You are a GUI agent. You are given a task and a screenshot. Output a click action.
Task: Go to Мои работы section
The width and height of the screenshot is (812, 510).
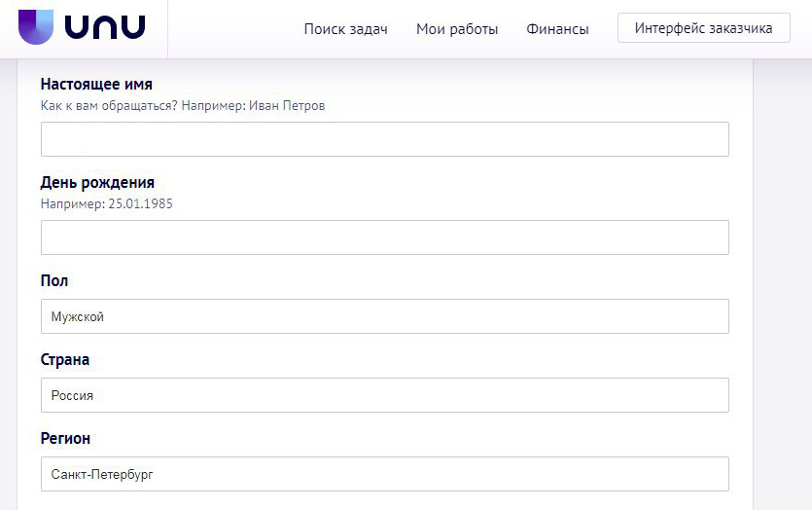pos(457,29)
